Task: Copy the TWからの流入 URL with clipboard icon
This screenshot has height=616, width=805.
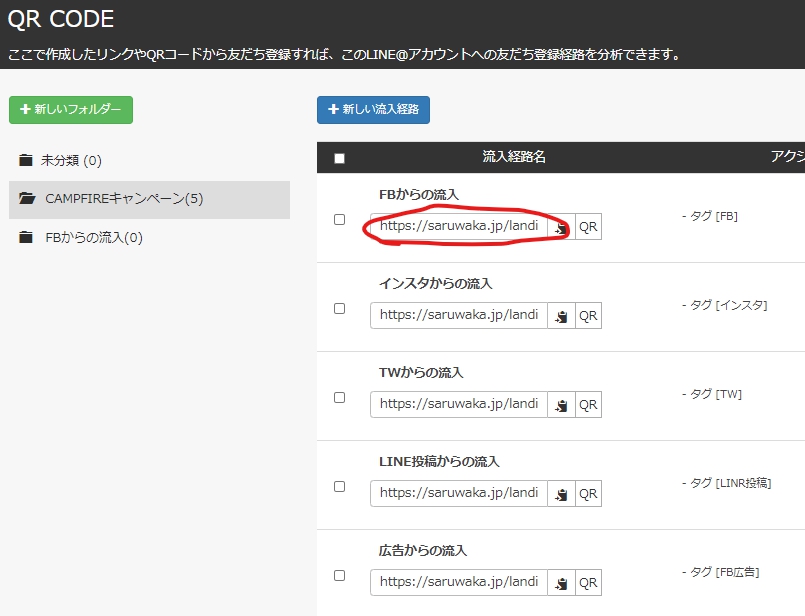Action: tap(561, 405)
